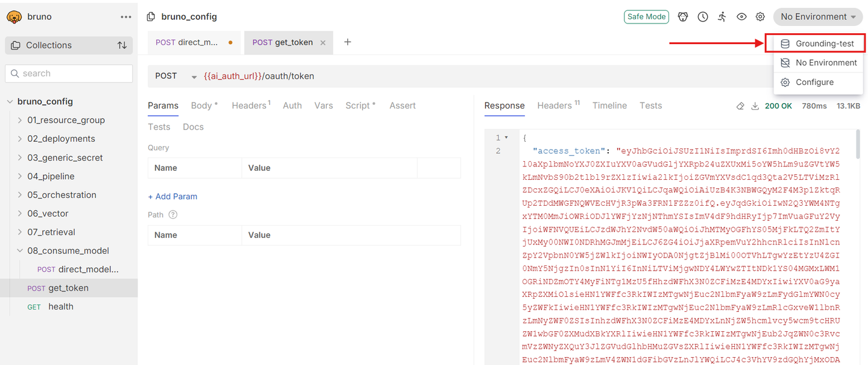Download the response with save icon
The image size is (868, 365).
click(x=755, y=106)
